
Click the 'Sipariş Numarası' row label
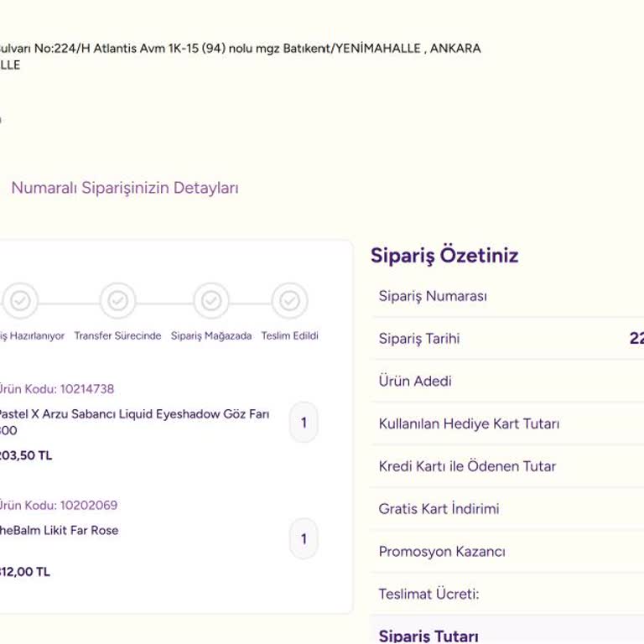point(433,296)
